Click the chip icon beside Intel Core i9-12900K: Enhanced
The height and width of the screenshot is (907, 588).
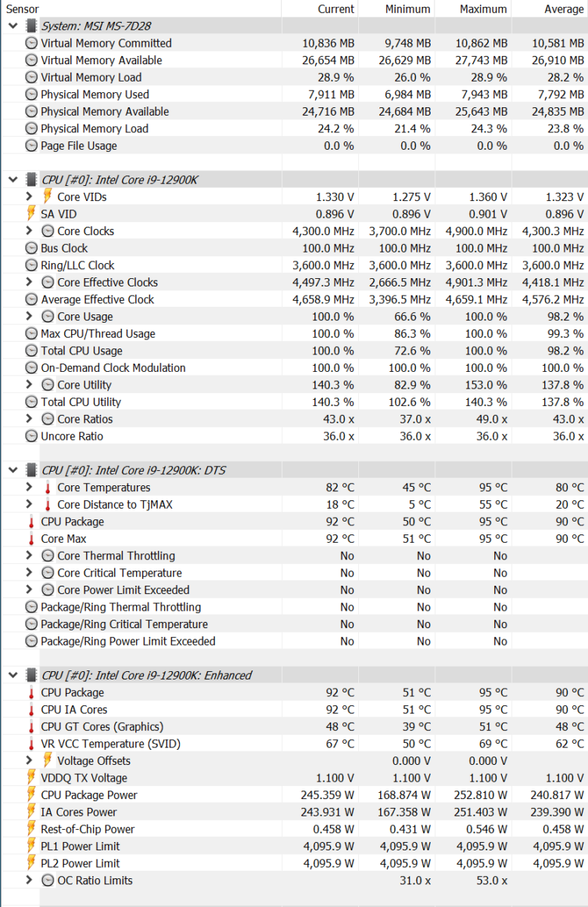pos(31,675)
